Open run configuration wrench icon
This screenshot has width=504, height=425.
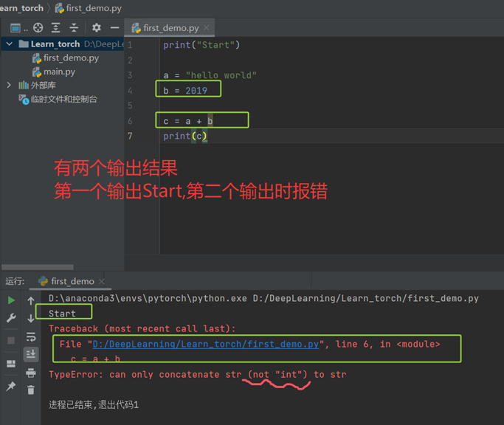11,318
